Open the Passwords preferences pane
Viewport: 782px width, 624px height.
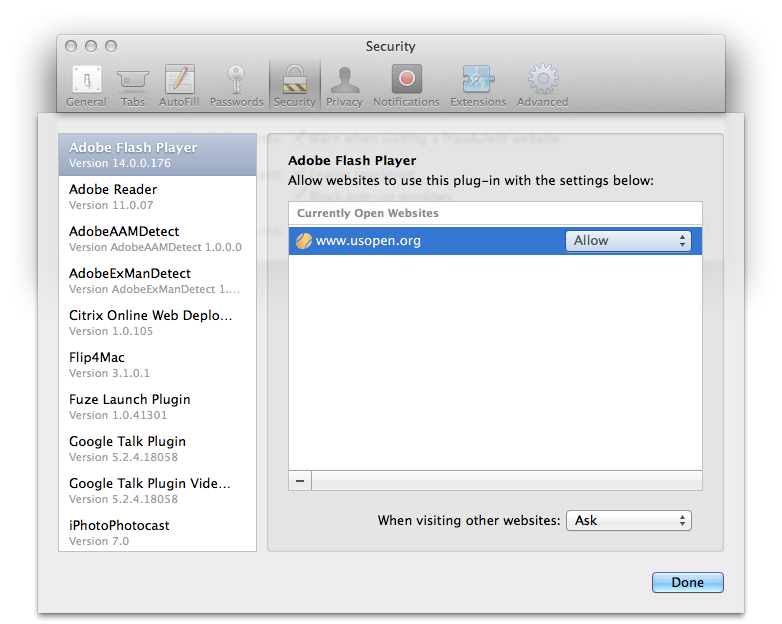point(236,86)
